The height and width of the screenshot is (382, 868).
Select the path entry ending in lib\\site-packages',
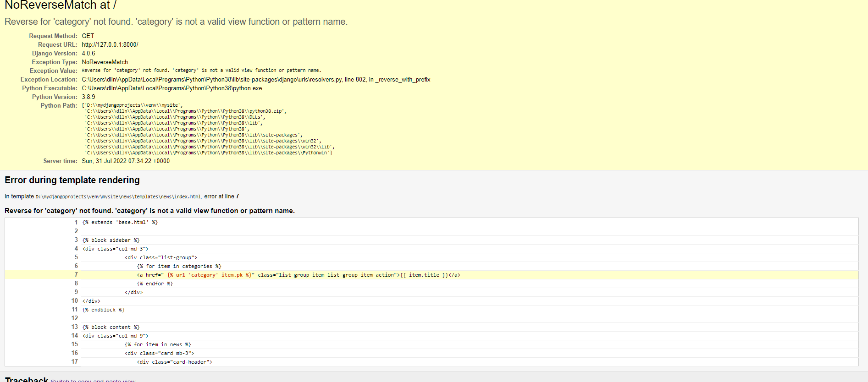point(194,135)
